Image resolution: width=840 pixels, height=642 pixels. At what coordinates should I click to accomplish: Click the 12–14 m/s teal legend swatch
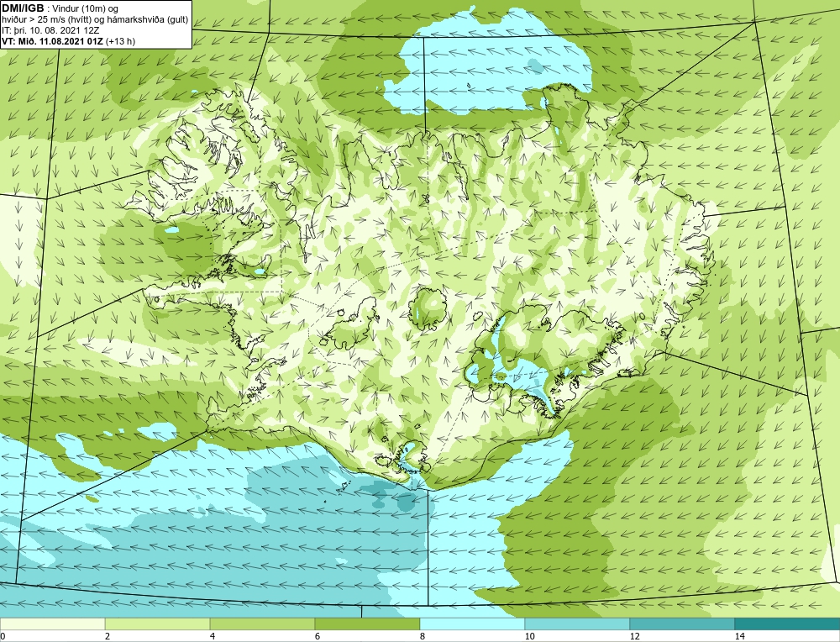682,624
